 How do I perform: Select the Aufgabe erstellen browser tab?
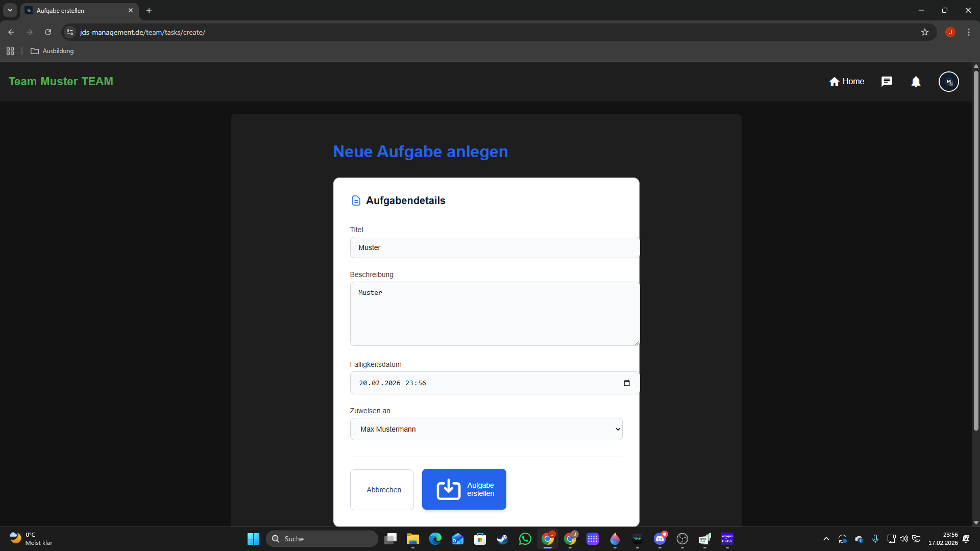pyautogui.click(x=71, y=10)
